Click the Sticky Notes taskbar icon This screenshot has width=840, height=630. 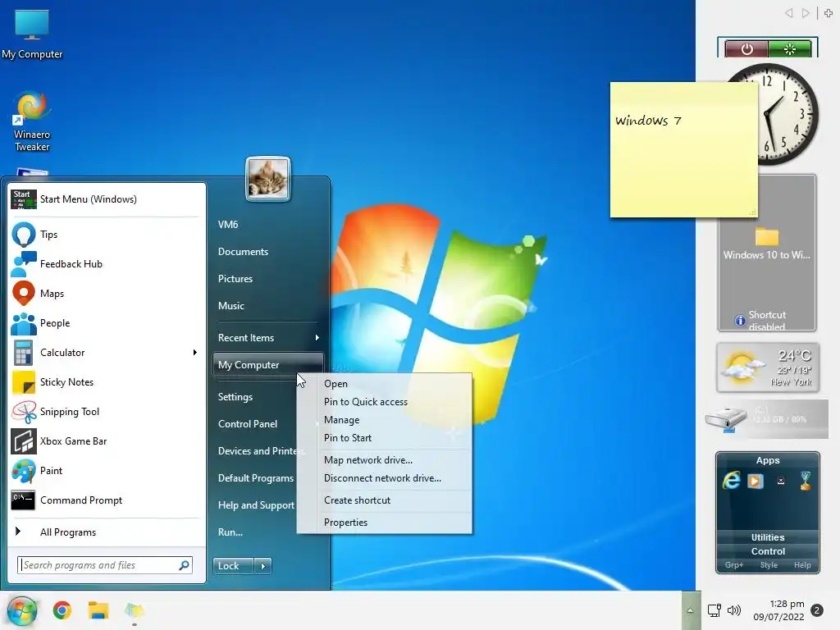pyautogui.click(x=134, y=610)
